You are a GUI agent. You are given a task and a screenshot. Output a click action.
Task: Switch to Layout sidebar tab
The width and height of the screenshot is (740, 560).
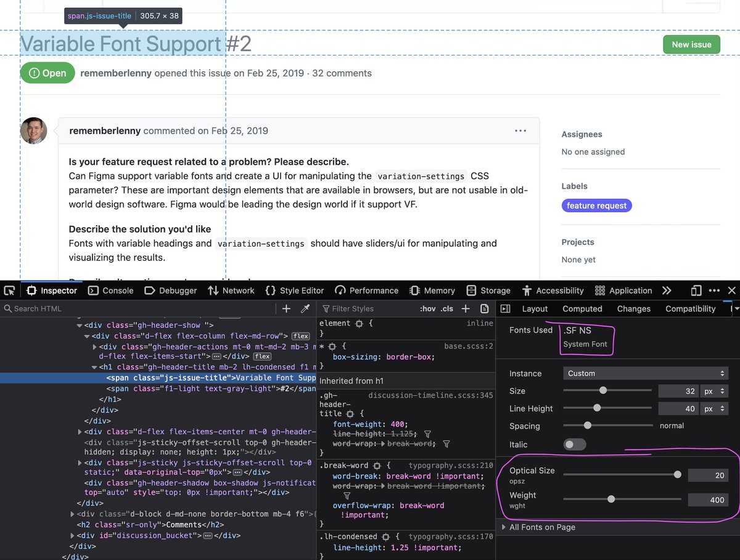[535, 308]
